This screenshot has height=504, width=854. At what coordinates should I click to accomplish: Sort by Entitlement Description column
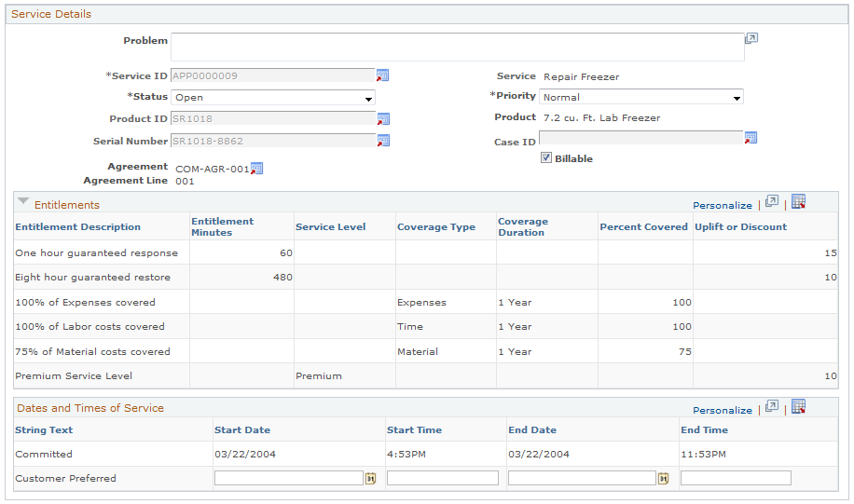[x=78, y=227]
